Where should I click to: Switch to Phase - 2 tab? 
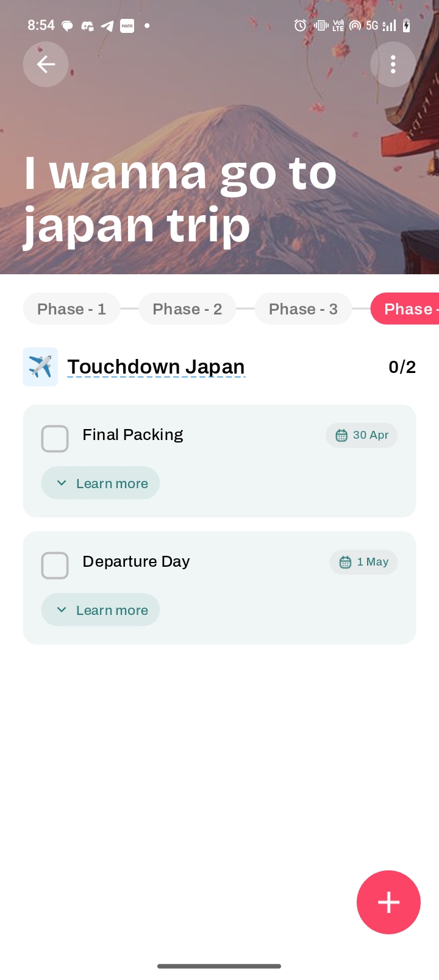pyautogui.click(x=187, y=309)
